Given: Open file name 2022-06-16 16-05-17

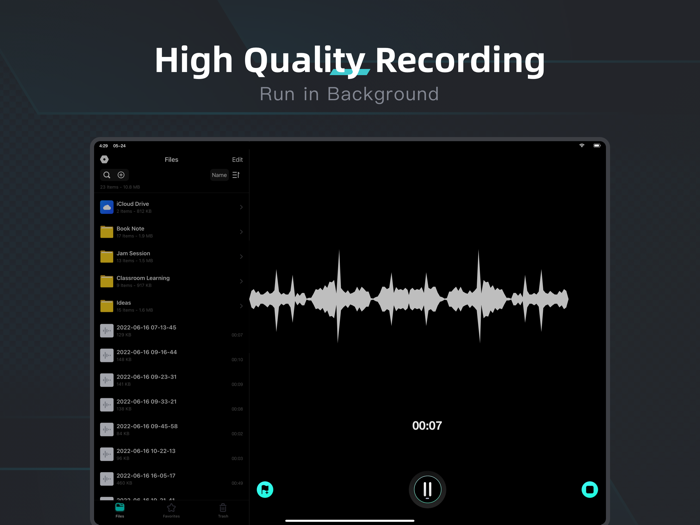Looking at the screenshot, I should (146, 476).
